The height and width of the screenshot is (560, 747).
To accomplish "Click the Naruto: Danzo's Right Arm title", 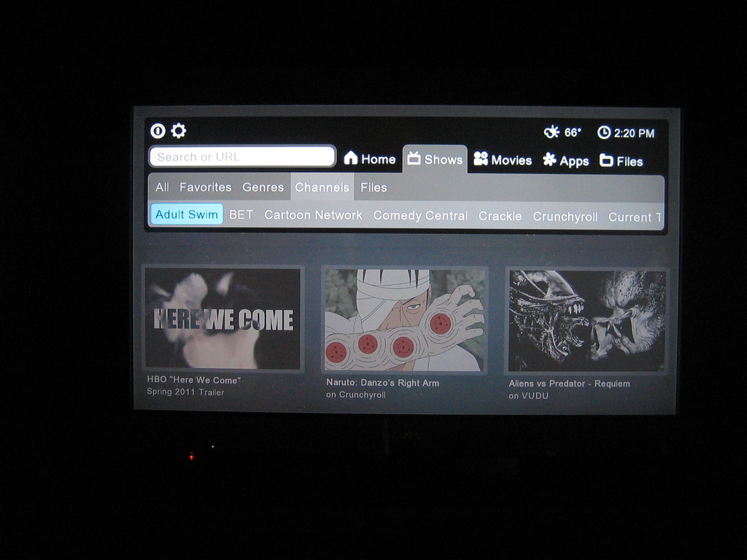I will coord(382,383).
